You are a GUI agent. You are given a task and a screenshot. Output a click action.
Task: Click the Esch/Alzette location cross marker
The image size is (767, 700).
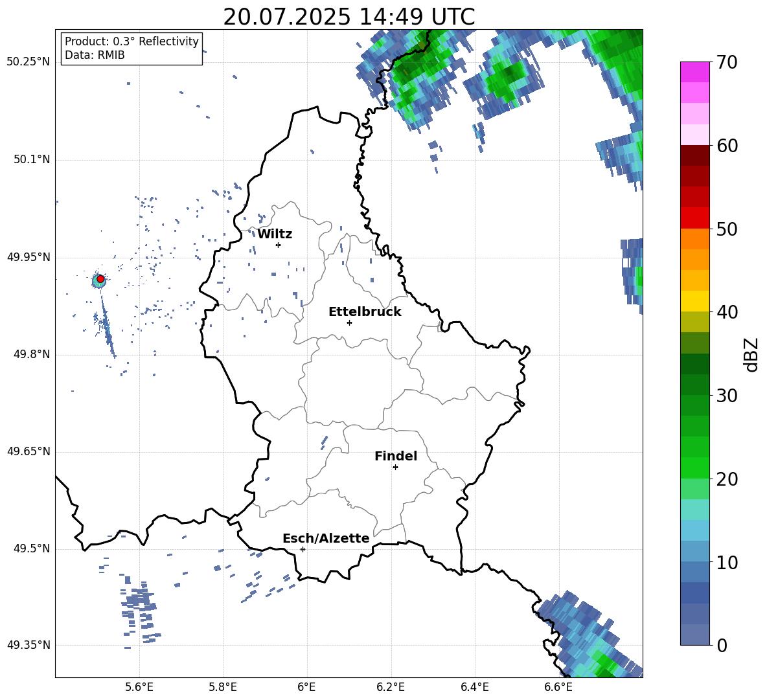coord(303,549)
